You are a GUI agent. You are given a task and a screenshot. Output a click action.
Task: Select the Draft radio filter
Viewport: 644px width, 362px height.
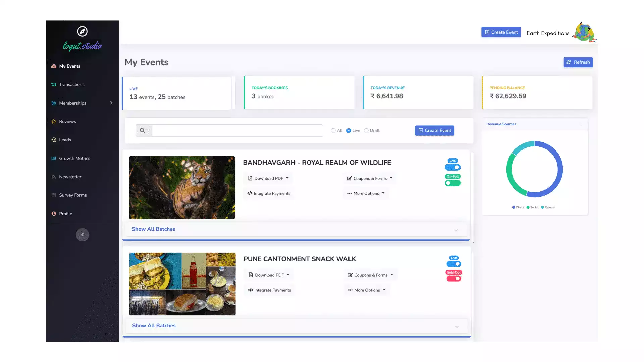click(x=366, y=131)
